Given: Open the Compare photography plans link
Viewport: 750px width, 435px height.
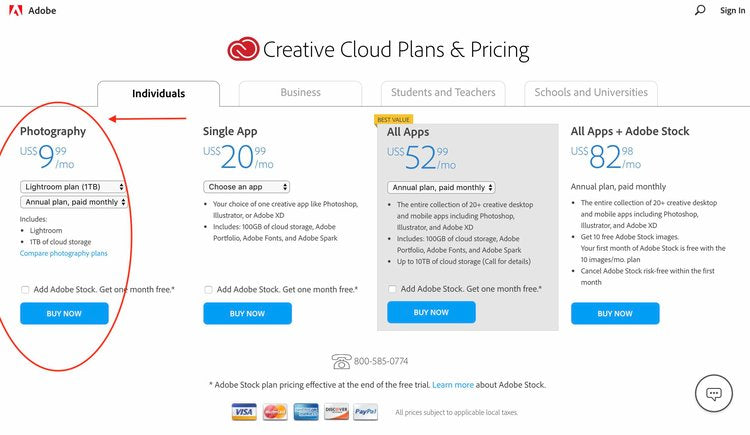Looking at the screenshot, I should click(x=64, y=253).
